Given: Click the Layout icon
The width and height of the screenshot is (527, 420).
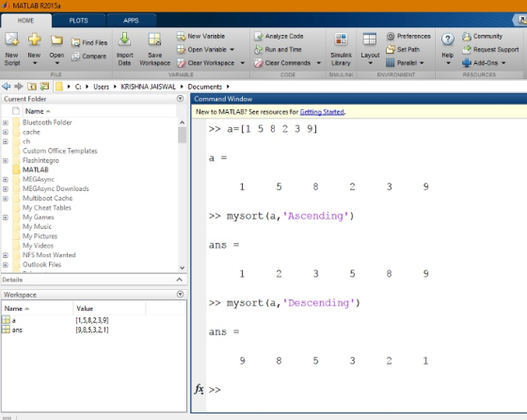Looking at the screenshot, I should (x=370, y=40).
